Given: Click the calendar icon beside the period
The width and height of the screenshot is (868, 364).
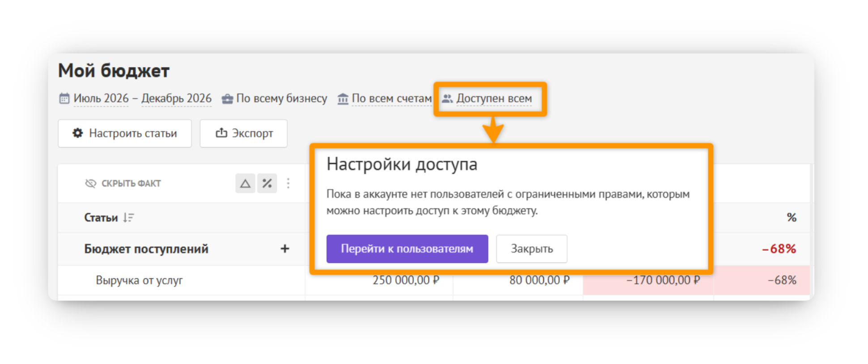Looking at the screenshot, I should pyautogui.click(x=64, y=98).
